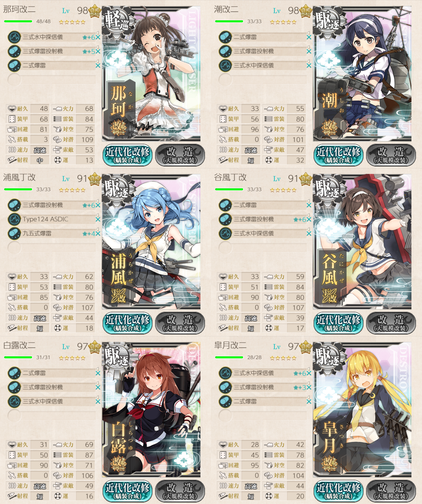Open 改造 remodel for 潮改二
422x504 pixels.
pyautogui.click(x=391, y=155)
